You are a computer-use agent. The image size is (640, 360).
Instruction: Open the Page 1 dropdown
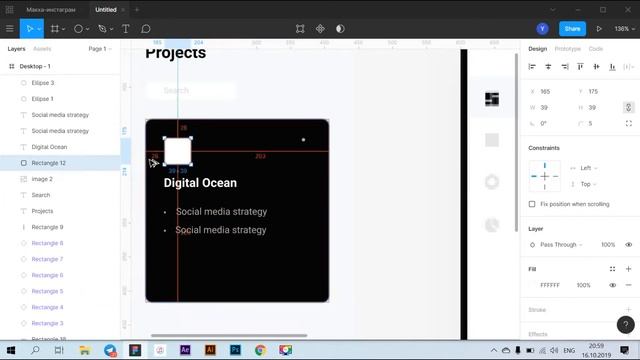[100, 49]
